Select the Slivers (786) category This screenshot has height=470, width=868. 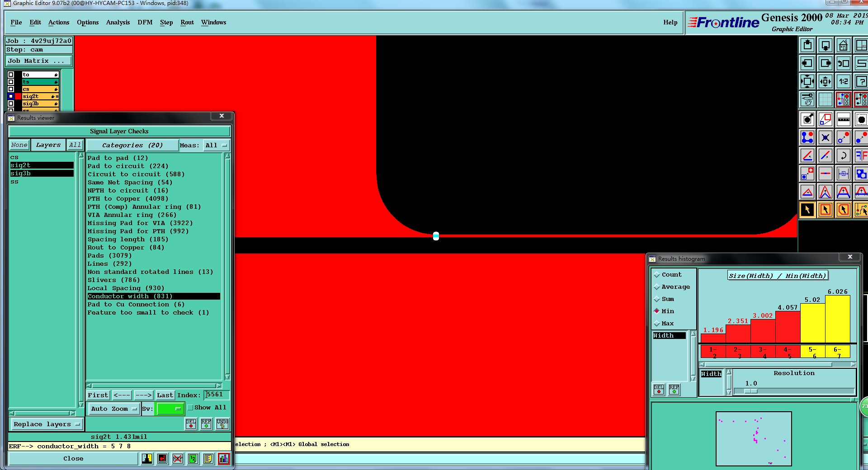(114, 280)
